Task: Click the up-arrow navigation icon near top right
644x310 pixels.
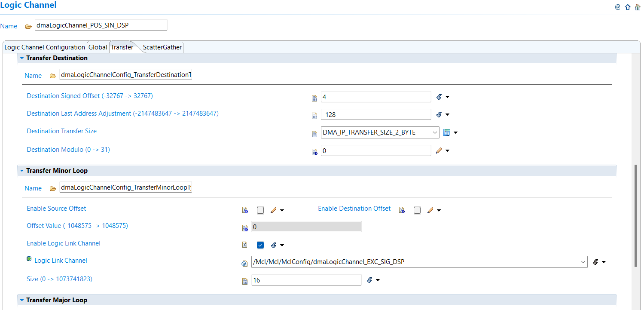Action: click(x=627, y=7)
